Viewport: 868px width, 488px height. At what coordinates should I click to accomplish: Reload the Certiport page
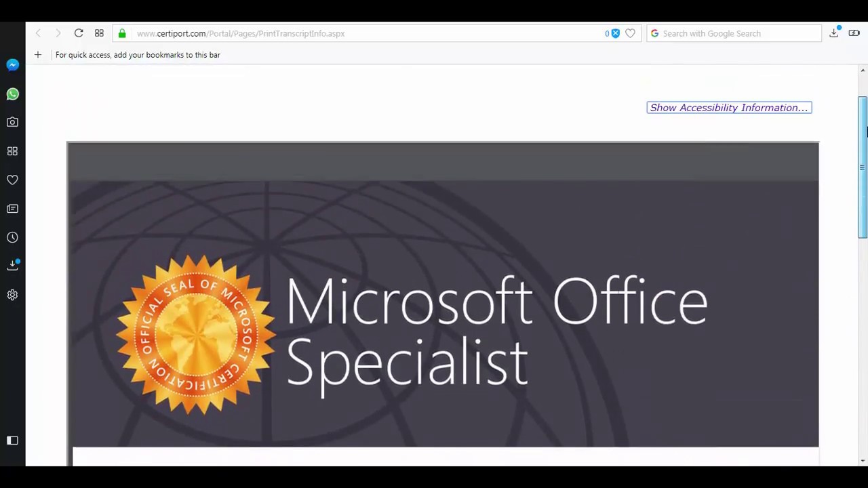(79, 33)
